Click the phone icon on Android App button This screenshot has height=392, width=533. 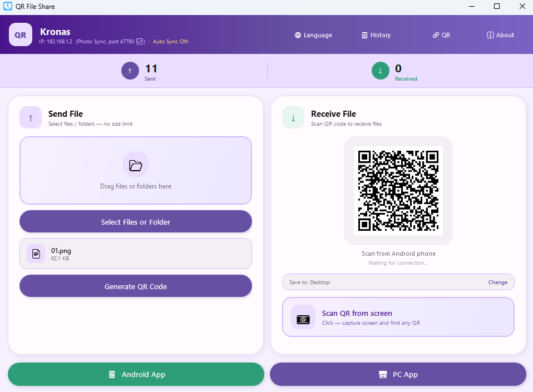(x=111, y=374)
